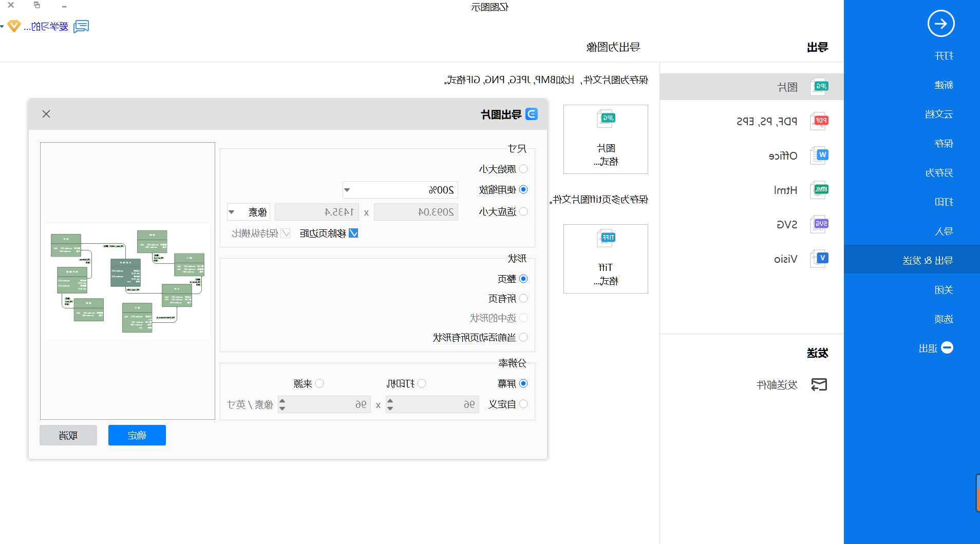Select the 所有页 radio button

523,298
